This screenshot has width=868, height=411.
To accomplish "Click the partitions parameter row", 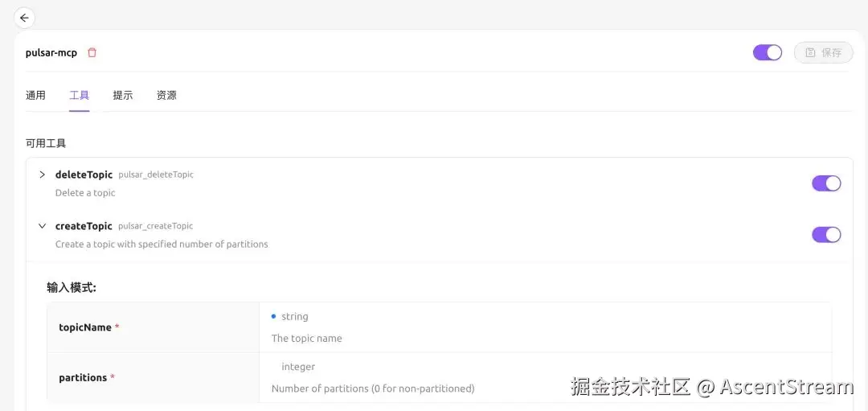I will (x=439, y=378).
